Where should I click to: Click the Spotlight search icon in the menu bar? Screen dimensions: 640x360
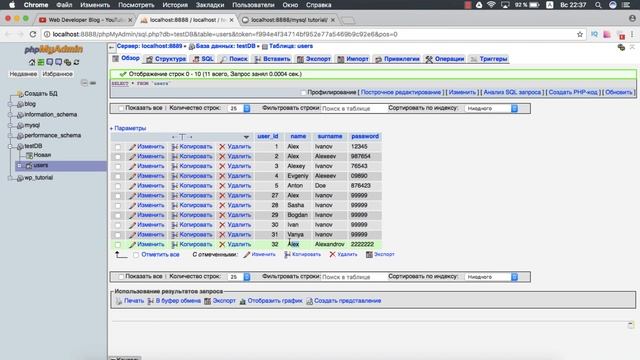[x=598, y=5]
